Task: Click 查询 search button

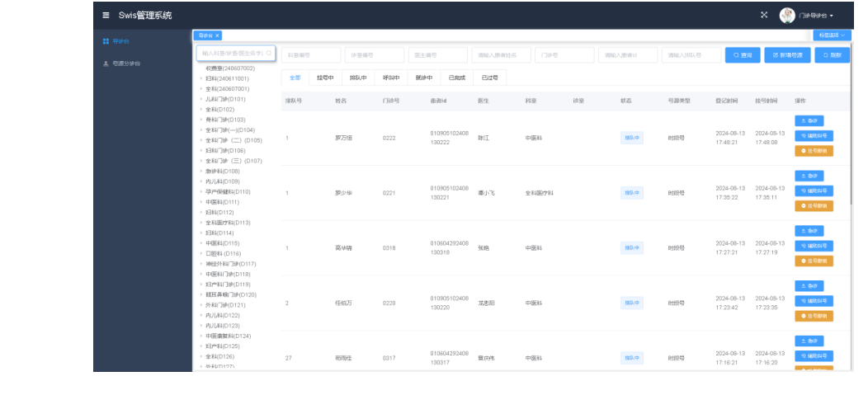Action: point(743,55)
